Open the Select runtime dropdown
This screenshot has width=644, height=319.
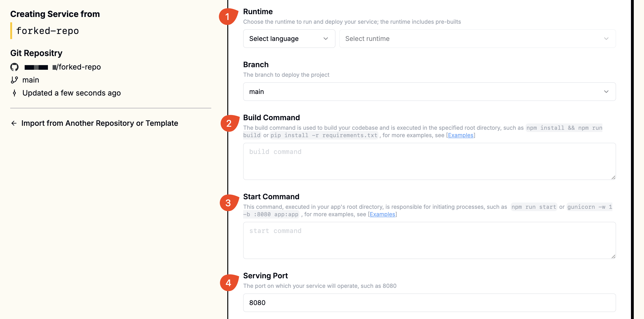[477, 39]
